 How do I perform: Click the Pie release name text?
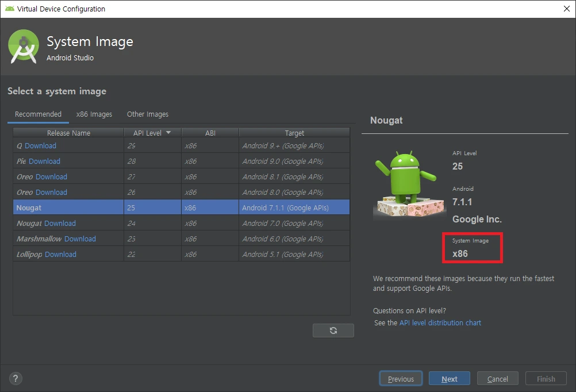(x=21, y=162)
